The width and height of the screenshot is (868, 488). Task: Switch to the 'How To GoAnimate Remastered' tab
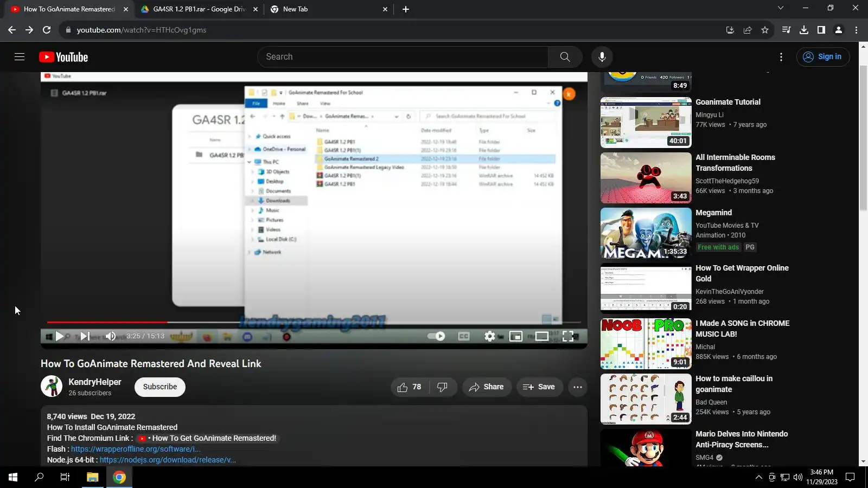[x=69, y=9]
